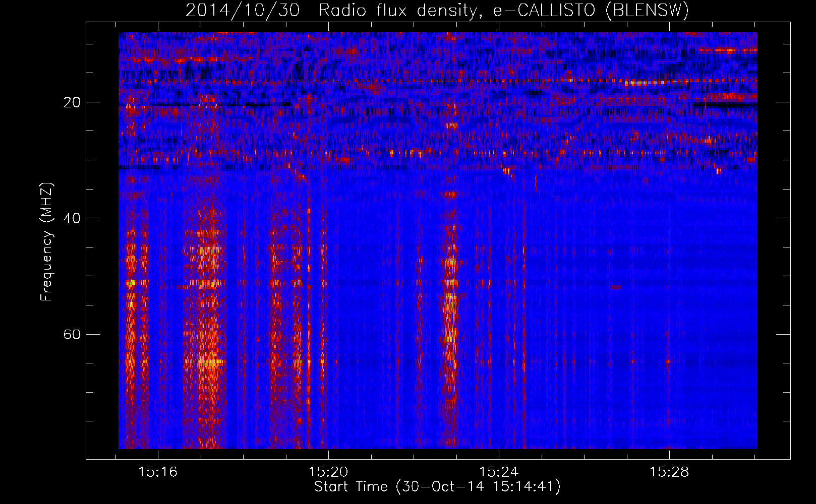
Task: Click the 20 frequency tick label
Action: tap(72, 102)
